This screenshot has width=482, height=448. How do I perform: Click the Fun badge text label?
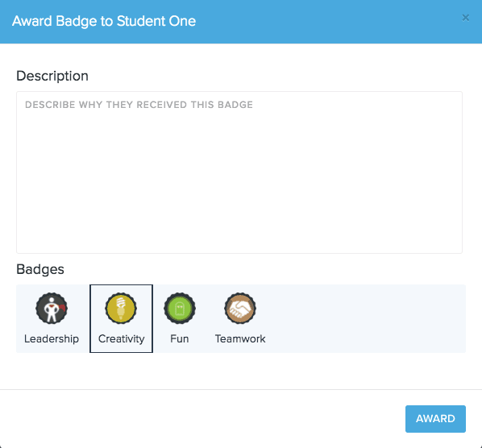[180, 338]
